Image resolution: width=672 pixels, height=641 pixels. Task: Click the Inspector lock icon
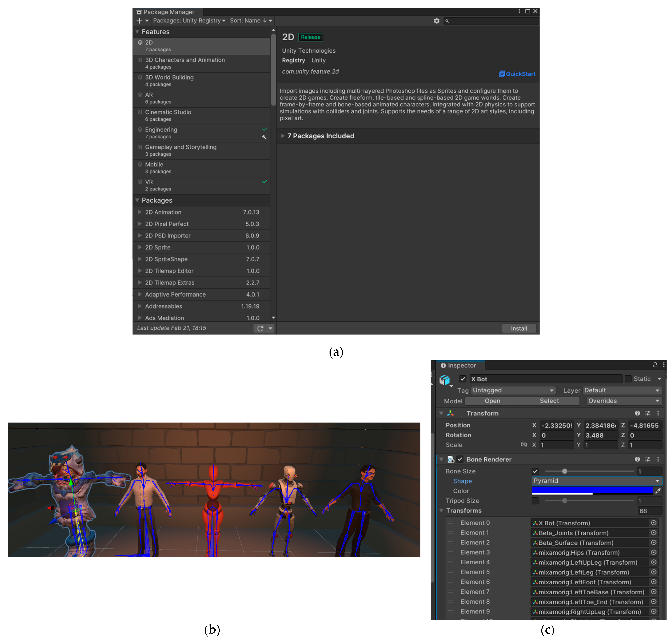tap(655, 365)
